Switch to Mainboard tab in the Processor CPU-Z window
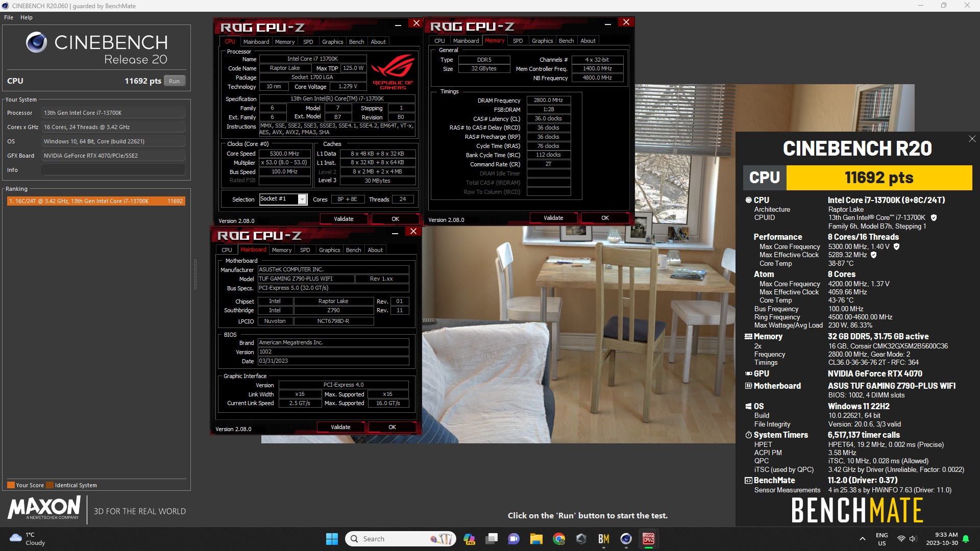 click(256, 42)
